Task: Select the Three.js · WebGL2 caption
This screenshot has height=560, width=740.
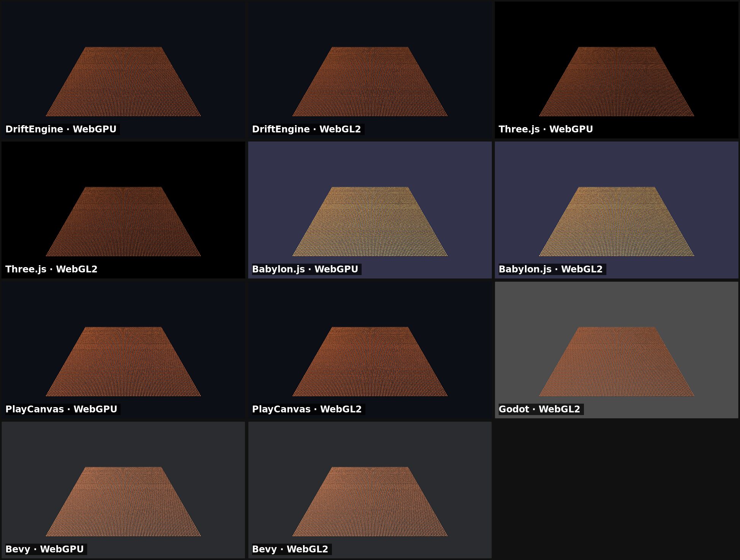Action: click(51, 269)
